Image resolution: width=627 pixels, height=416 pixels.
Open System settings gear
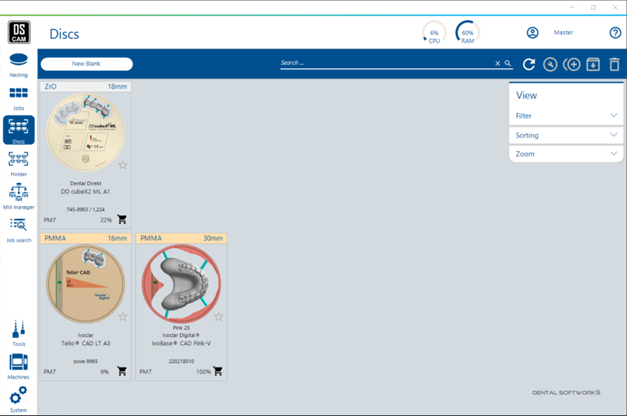18,398
